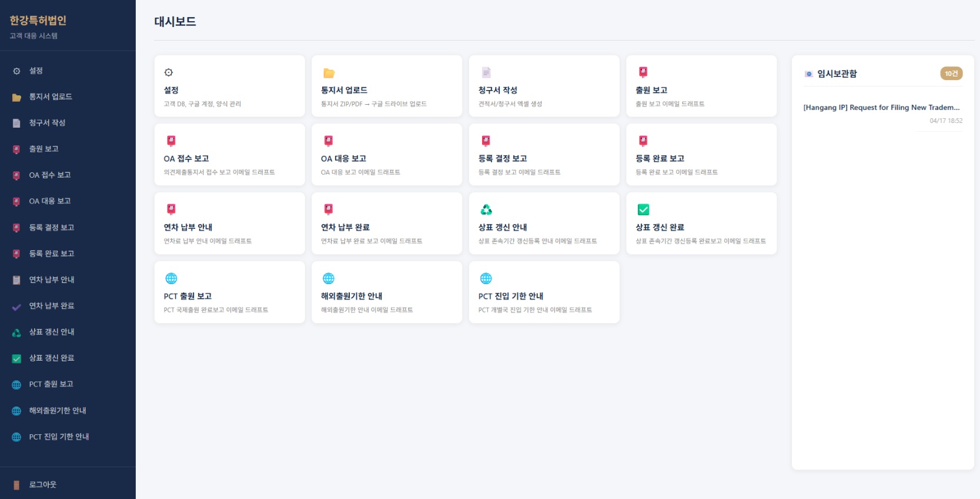Click the folder icon on 통지서 업로드 card
This screenshot has width=980, height=499.
point(329,73)
